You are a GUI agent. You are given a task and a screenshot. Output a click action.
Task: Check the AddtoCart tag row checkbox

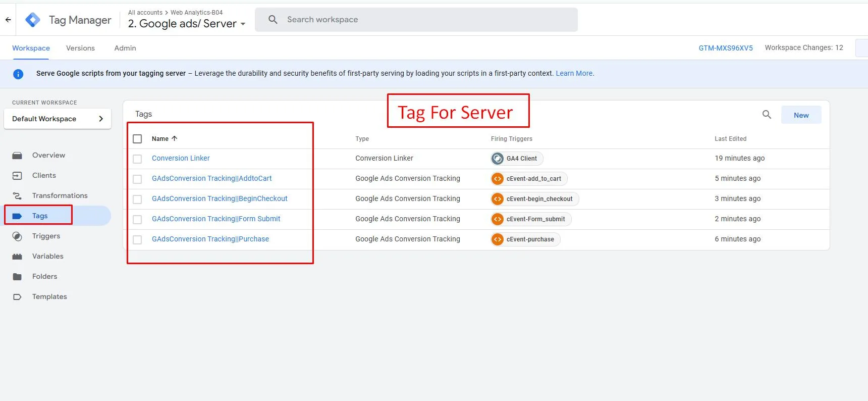click(x=137, y=179)
